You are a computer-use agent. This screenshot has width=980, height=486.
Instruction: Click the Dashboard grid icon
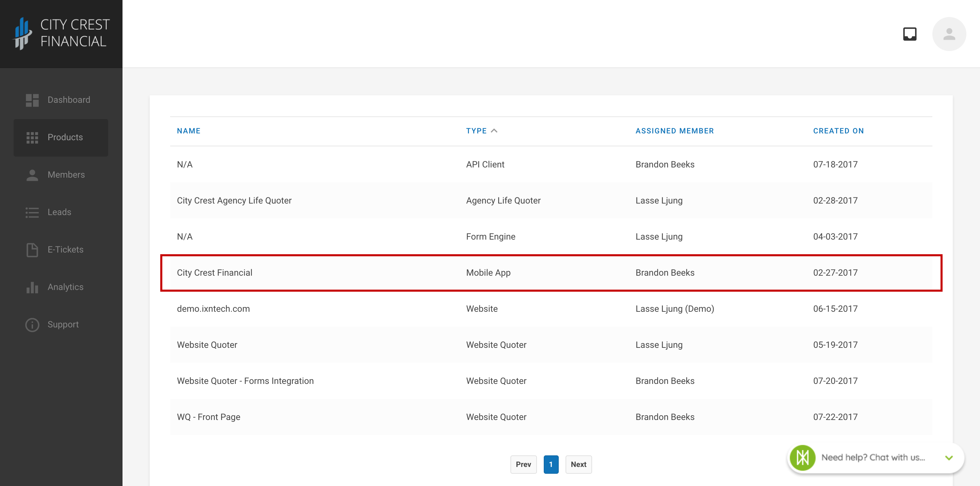[x=32, y=100]
